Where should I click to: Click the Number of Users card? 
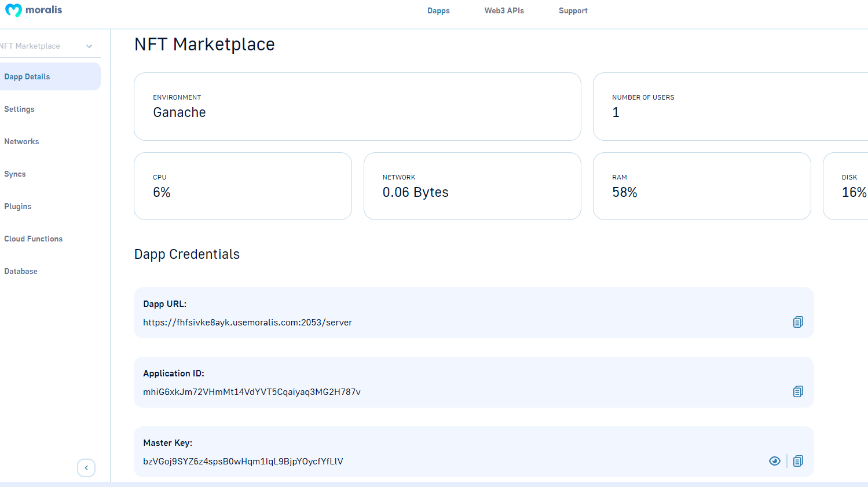(731, 107)
